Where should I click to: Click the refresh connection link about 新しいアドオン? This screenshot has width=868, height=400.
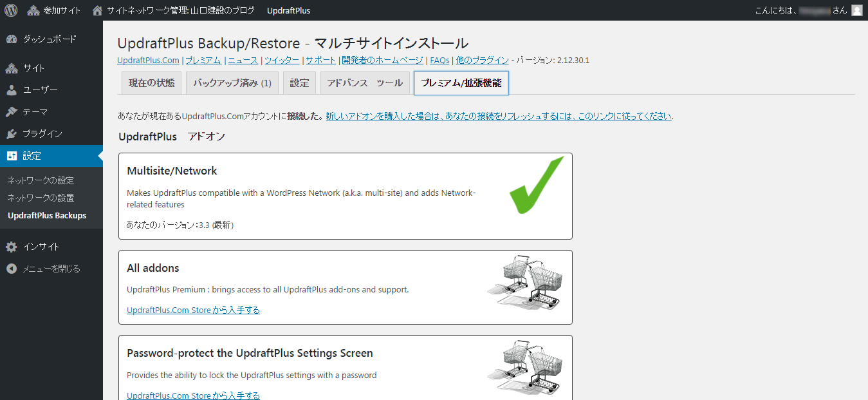coord(499,117)
